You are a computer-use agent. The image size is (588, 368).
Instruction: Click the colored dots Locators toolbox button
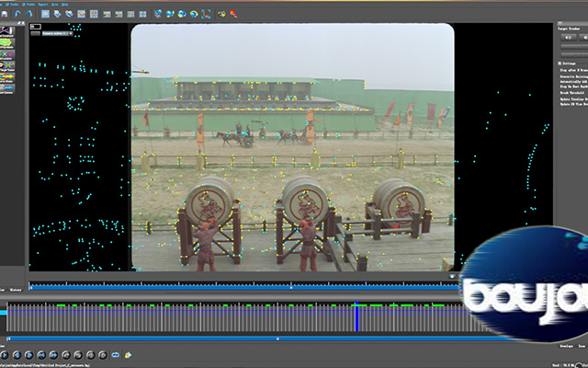6,55
